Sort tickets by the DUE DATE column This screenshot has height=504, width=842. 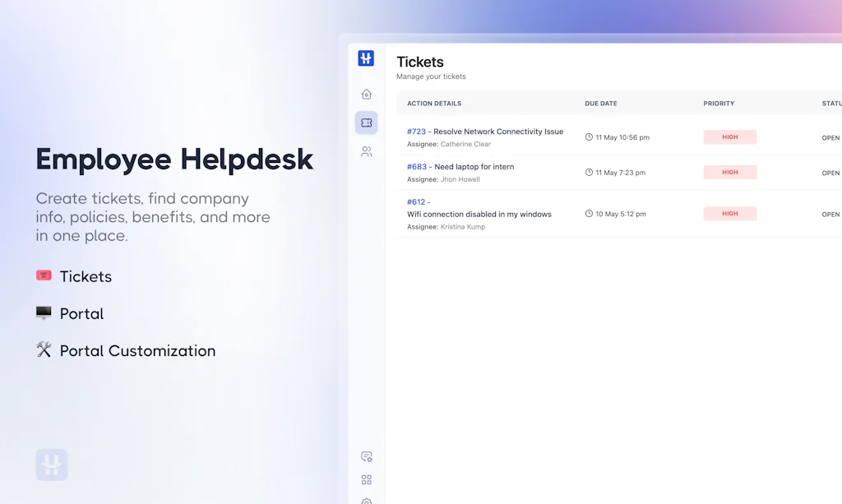(600, 104)
